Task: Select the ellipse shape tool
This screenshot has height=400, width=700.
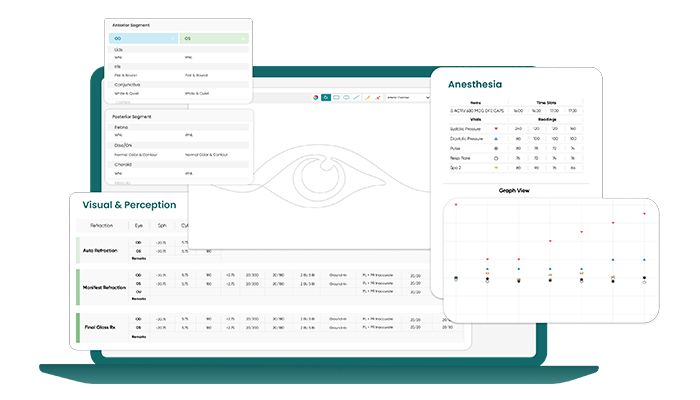Action: click(346, 97)
